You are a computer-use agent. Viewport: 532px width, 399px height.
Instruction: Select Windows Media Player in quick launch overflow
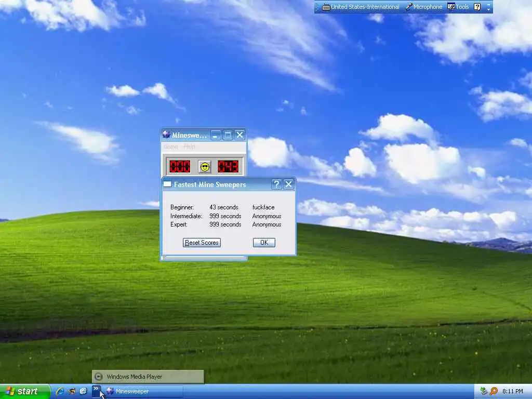click(x=148, y=377)
